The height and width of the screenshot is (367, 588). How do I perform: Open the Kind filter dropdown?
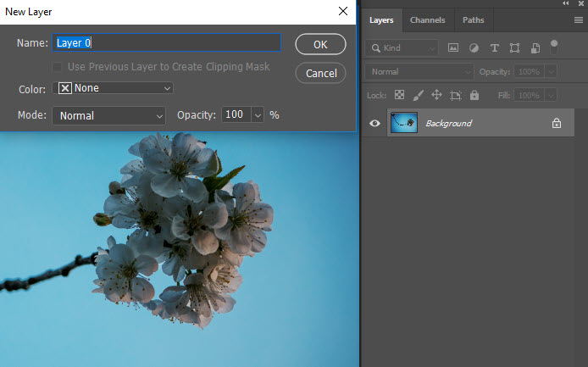coord(402,48)
